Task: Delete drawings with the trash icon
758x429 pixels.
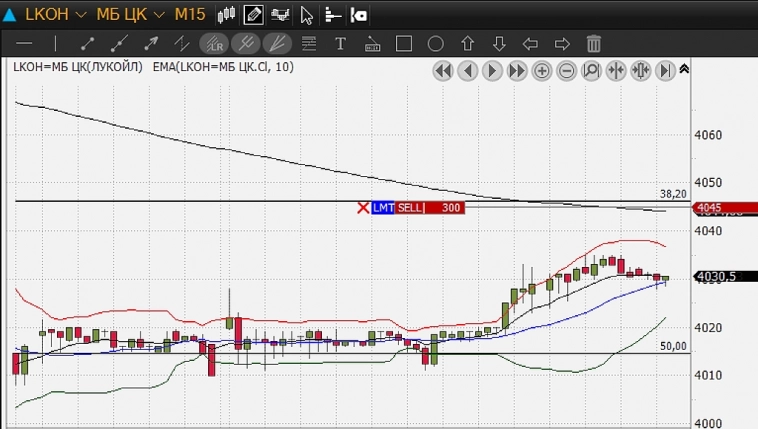Action: click(x=594, y=44)
